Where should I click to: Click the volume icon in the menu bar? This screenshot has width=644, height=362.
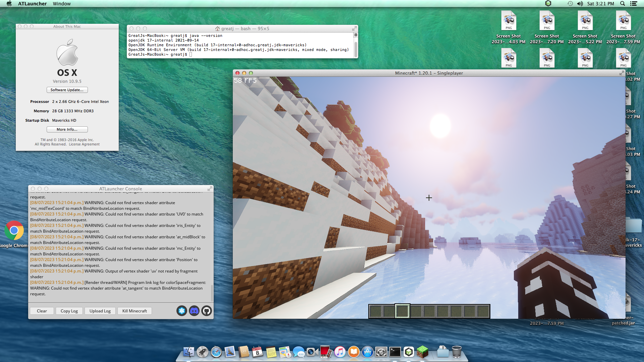[580, 4]
